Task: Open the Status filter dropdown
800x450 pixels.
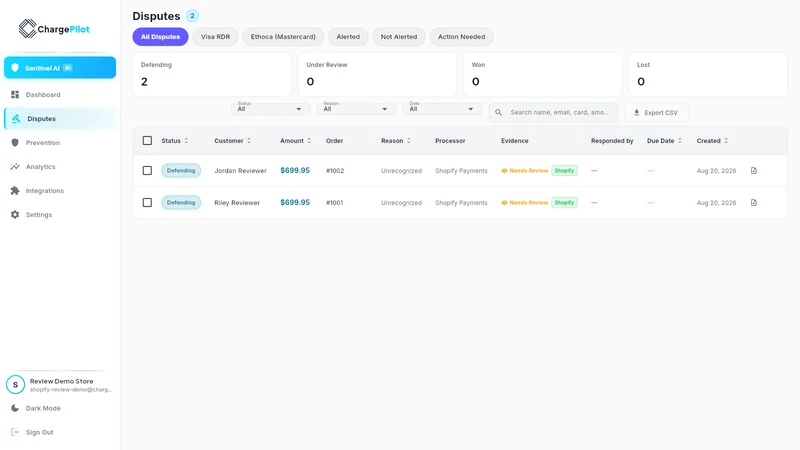Action: [270, 108]
